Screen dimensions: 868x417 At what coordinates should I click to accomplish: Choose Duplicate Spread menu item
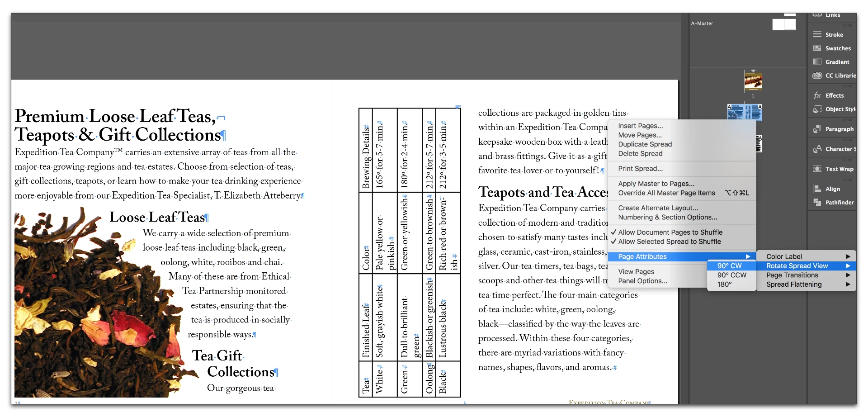[x=645, y=144]
